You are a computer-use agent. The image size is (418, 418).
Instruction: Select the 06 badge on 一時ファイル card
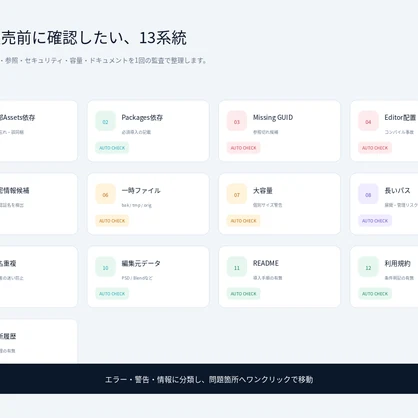point(105,194)
